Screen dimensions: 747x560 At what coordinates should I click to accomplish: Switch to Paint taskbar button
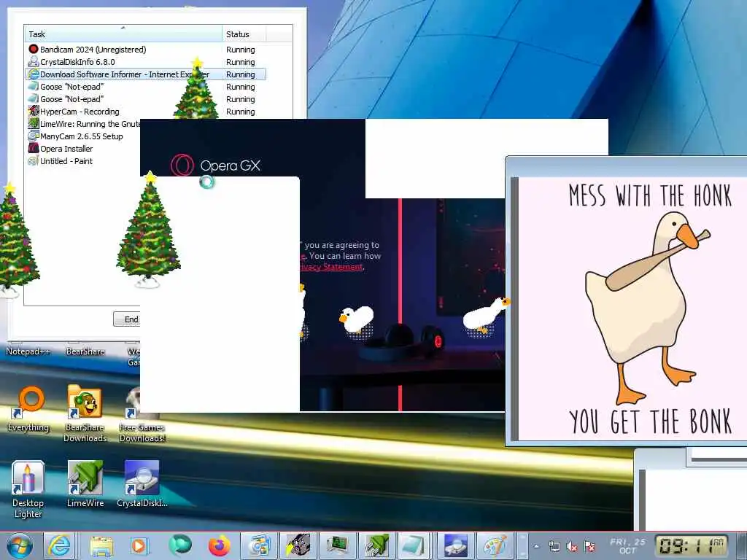(x=495, y=545)
